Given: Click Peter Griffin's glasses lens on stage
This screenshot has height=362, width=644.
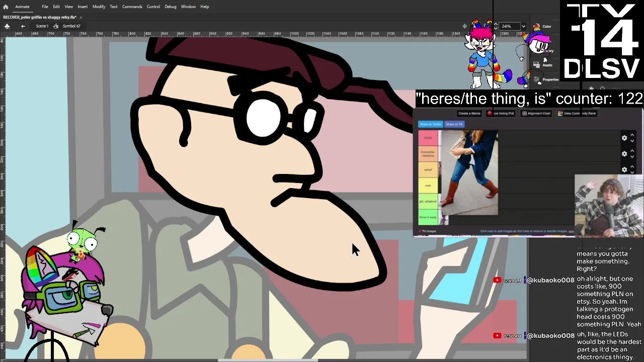Looking at the screenshot, I should pos(263,118).
